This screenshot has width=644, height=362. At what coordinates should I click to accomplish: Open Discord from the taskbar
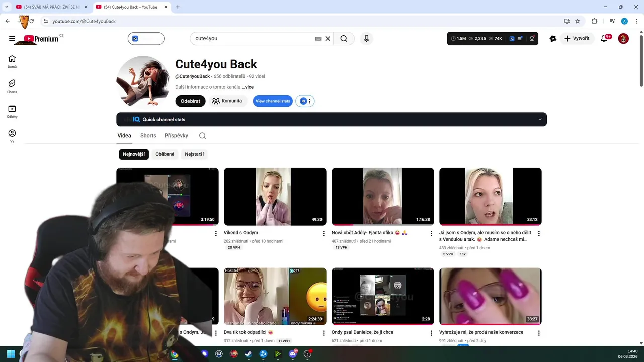[293, 354]
